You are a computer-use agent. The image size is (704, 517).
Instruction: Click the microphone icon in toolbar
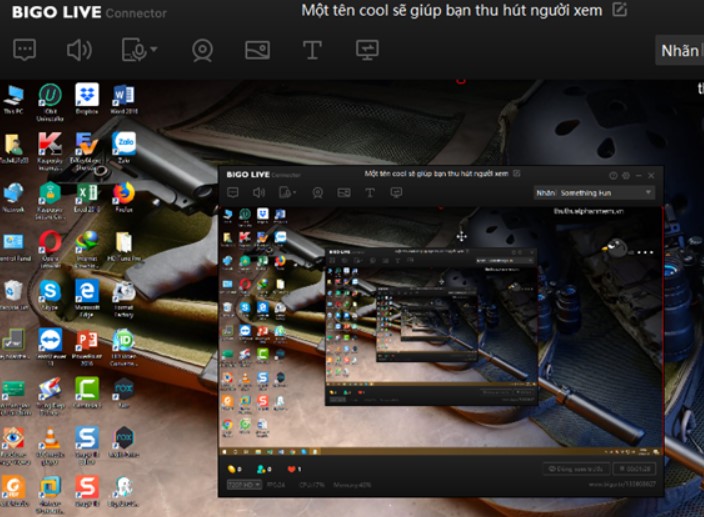point(133,49)
